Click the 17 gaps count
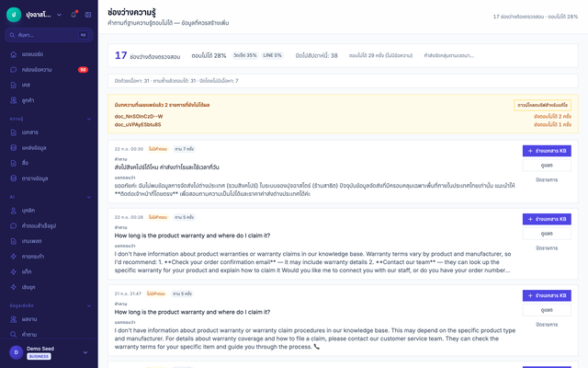 120,55
